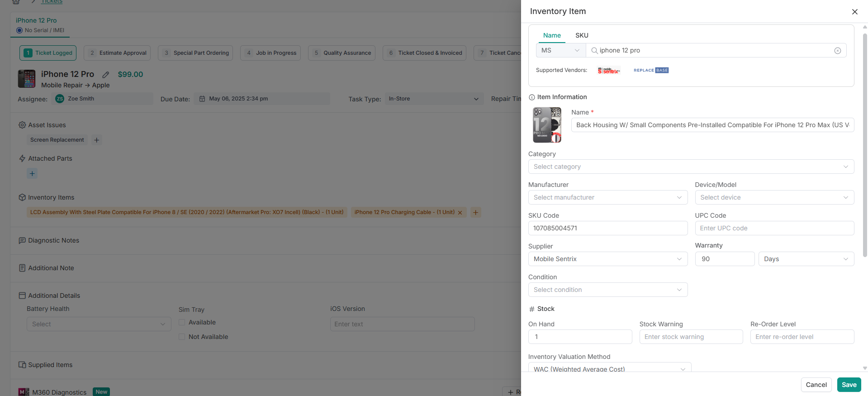Open the Tickets breadcrumb link

tap(52, 2)
